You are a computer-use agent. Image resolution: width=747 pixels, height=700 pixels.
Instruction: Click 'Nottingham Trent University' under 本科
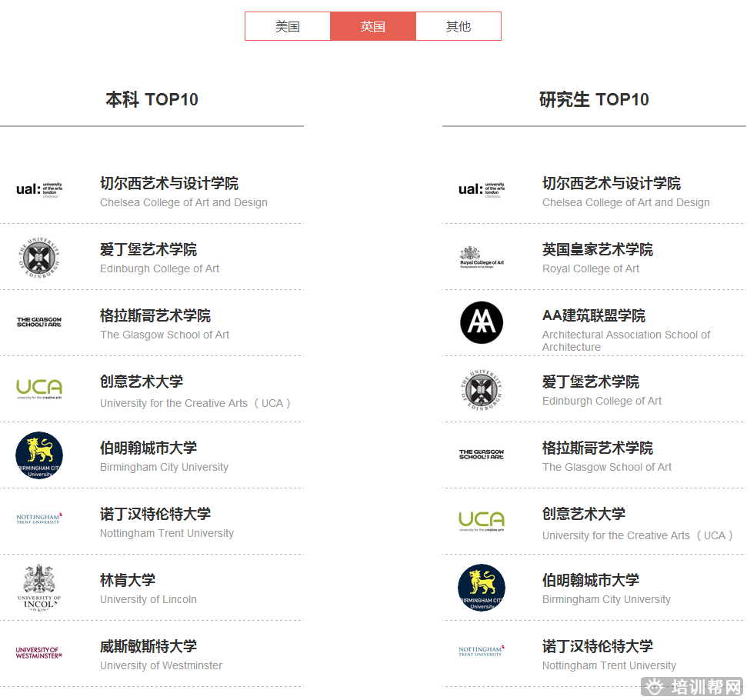click(167, 533)
